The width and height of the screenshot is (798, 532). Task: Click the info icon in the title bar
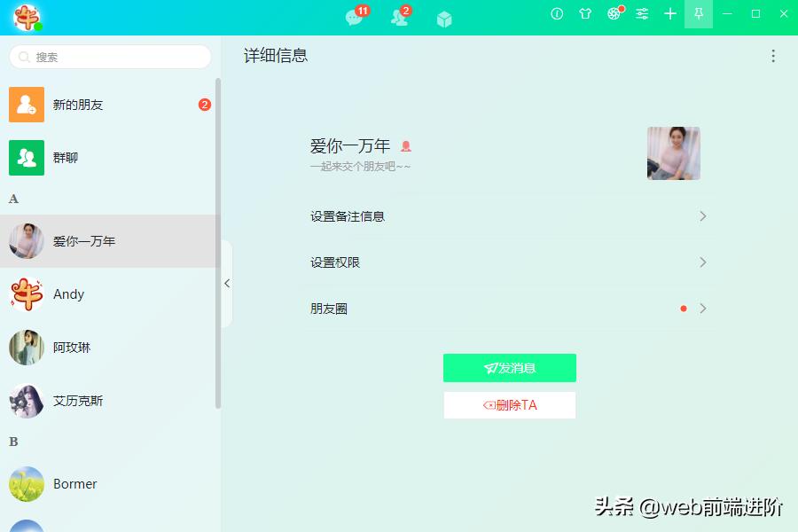tap(557, 14)
